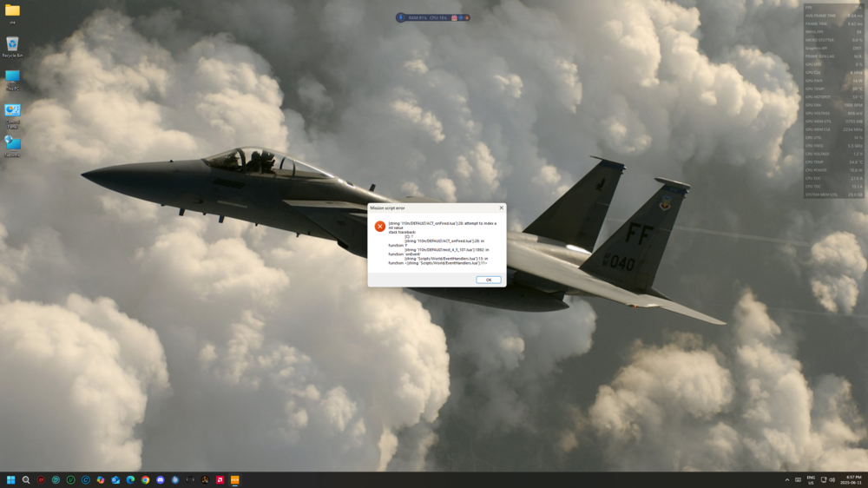Open the blue circular C app on the taskbar
Viewport: 868px width, 488px height.
click(x=85, y=479)
